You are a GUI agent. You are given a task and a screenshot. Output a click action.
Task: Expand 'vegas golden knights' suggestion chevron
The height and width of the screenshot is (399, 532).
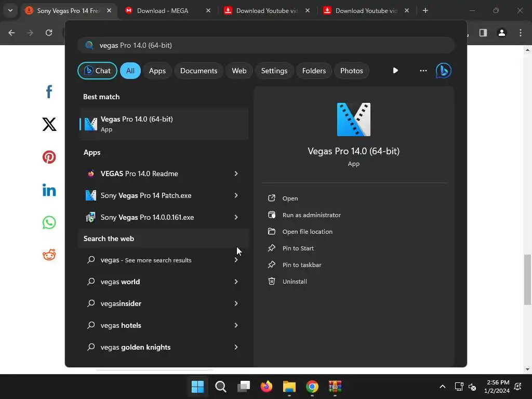tap(236, 347)
